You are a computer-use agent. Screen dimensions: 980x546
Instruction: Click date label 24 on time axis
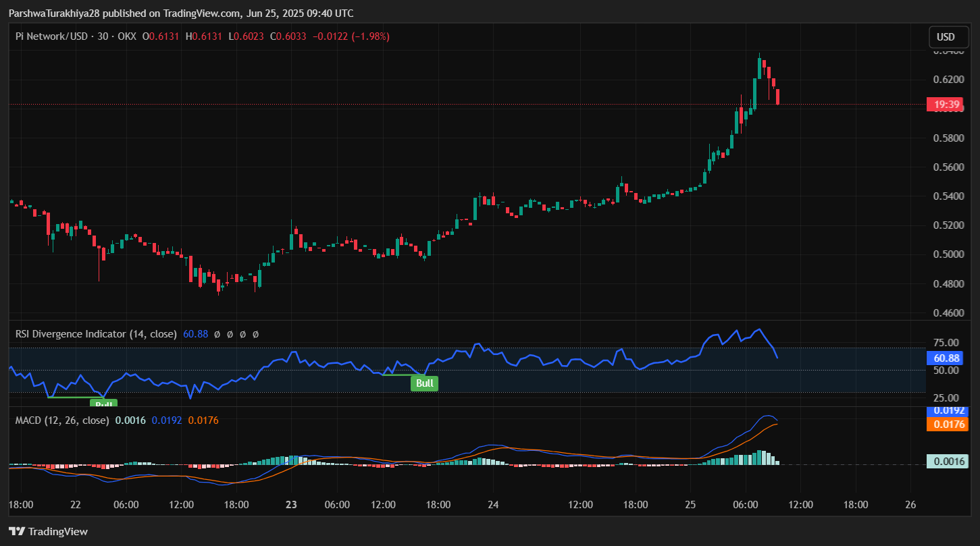(494, 505)
